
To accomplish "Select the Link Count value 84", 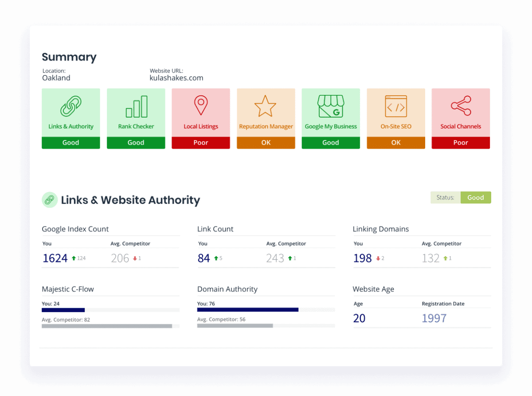I will pos(204,258).
